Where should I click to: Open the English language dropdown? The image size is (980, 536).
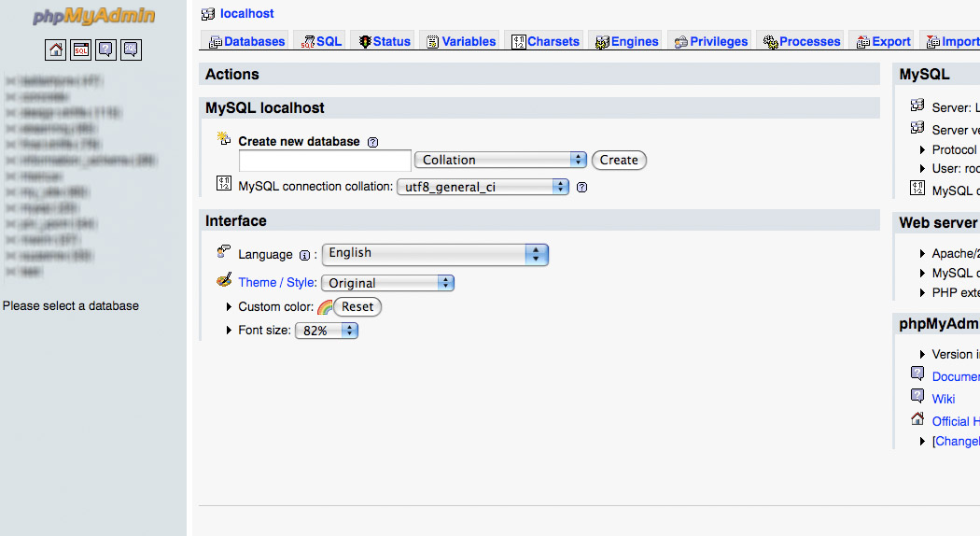[x=435, y=255]
